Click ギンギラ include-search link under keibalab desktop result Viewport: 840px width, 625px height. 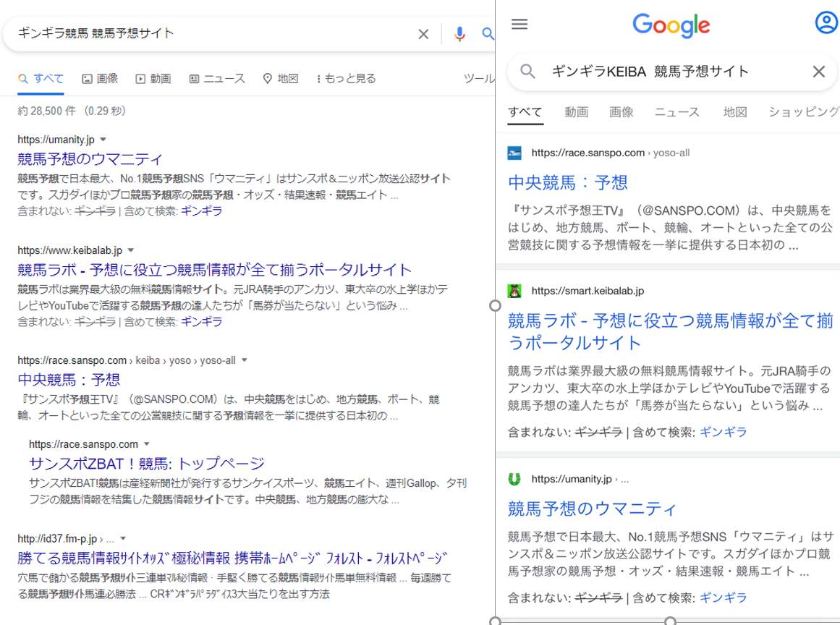pos(201,321)
